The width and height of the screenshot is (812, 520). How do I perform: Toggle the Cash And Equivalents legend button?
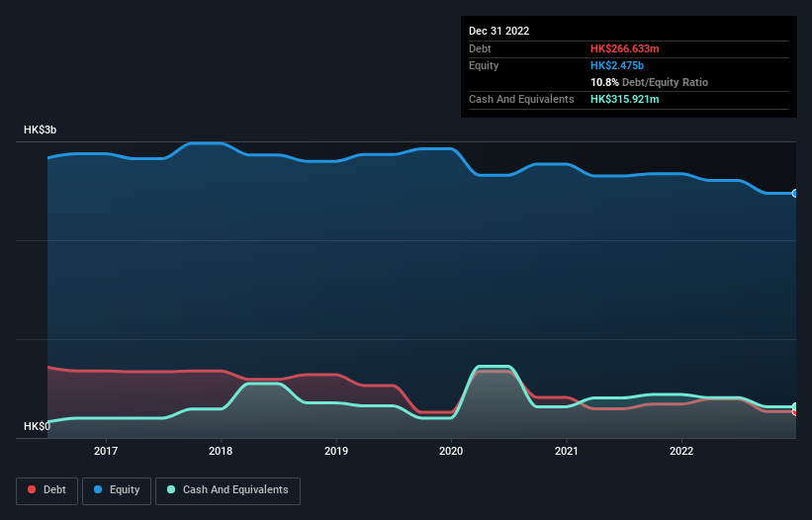[227, 490]
